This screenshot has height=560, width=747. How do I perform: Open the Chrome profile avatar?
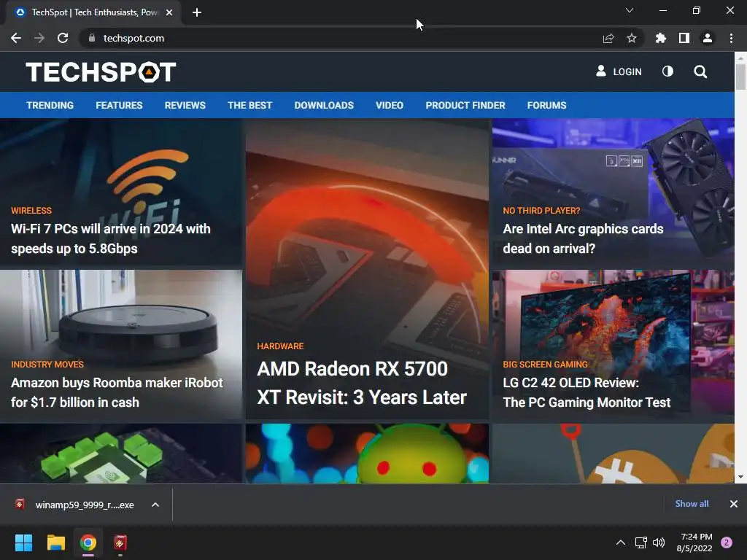708,38
